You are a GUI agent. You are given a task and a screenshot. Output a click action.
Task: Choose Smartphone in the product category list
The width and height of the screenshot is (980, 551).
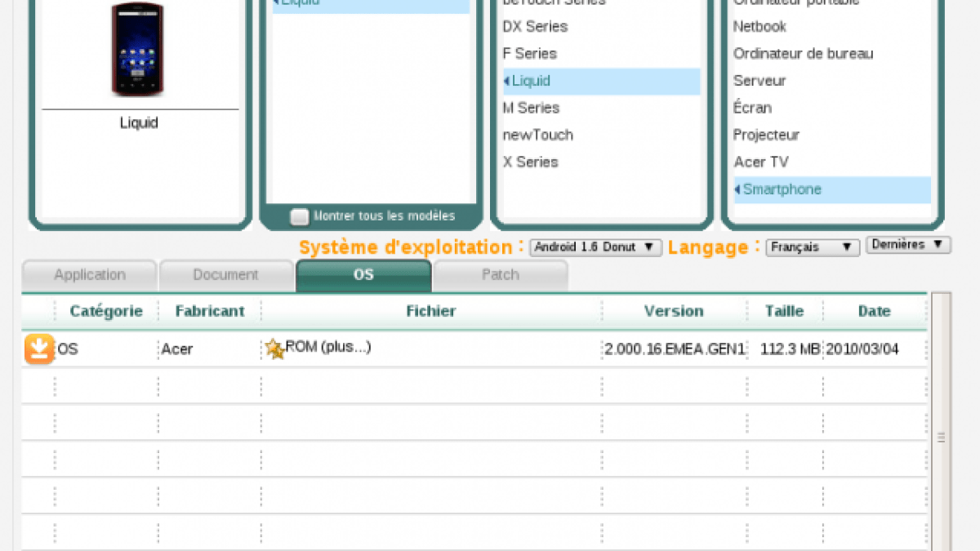click(x=782, y=189)
